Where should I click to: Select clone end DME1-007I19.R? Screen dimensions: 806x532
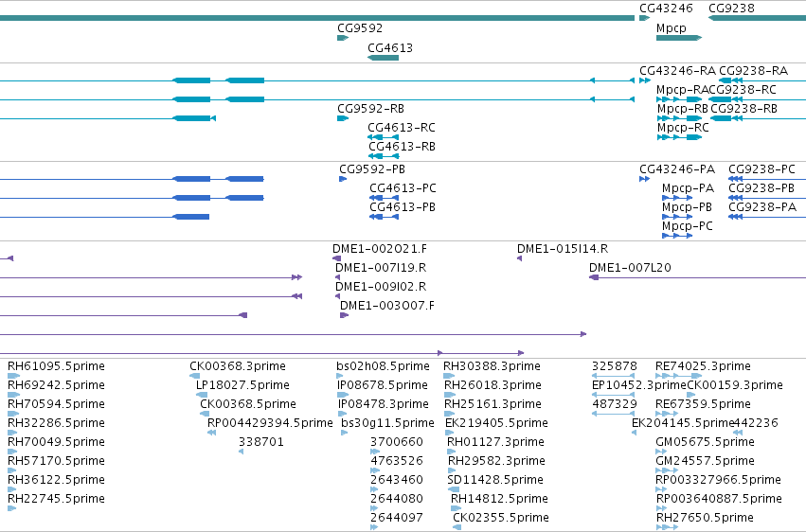pos(337,277)
